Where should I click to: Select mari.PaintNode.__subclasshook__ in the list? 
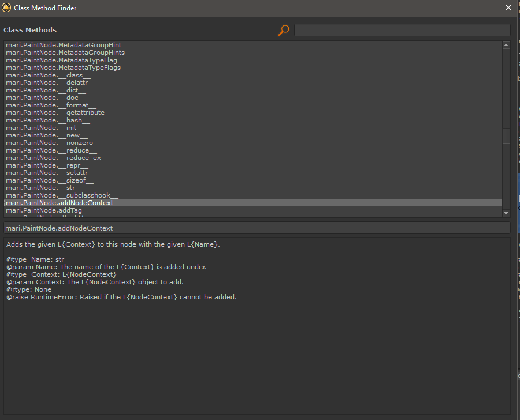point(61,195)
